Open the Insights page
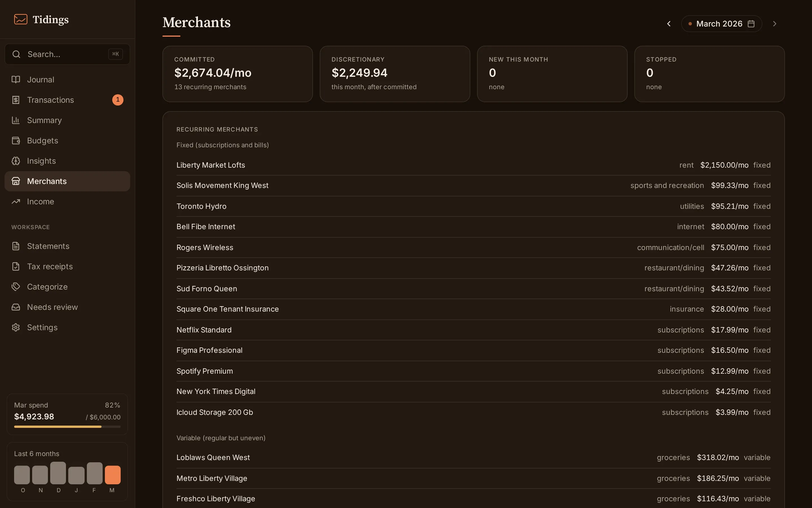The width and height of the screenshot is (812, 508). click(x=67, y=161)
